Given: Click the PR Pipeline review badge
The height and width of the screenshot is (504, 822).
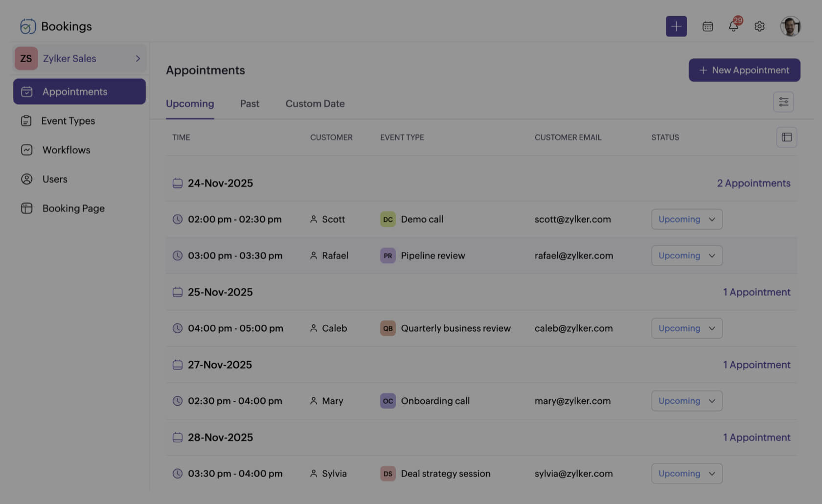Looking at the screenshot, I should coord(388,255).
